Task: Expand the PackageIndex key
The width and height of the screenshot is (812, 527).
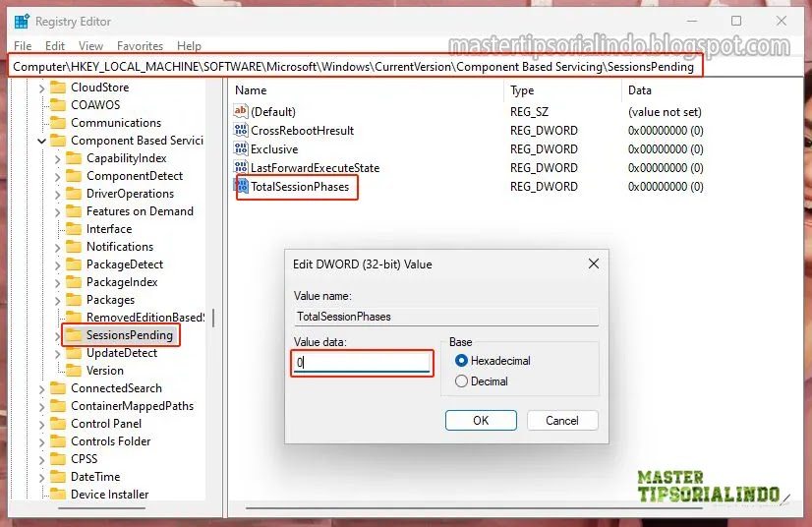Action: (57, 283)
